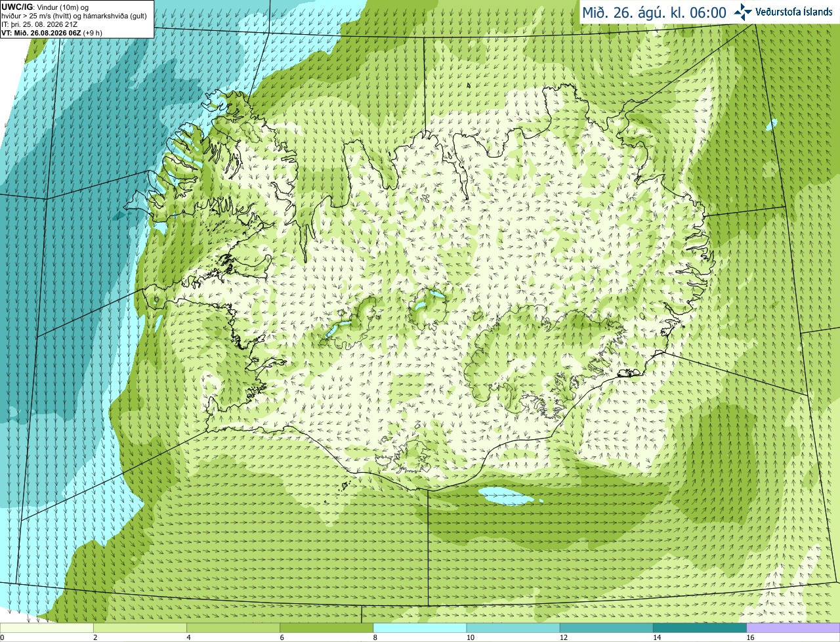Image resolution: width=840 pixels, height=642 pixels.
Task: Click the Veðurstofa Íslands logo icon
Action: (x=742, y=12)
